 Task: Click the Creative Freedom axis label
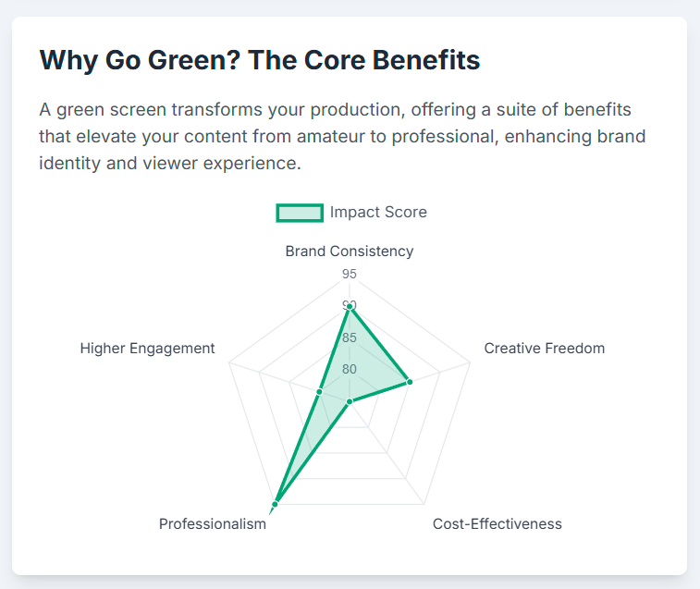(x=545, y=349)
